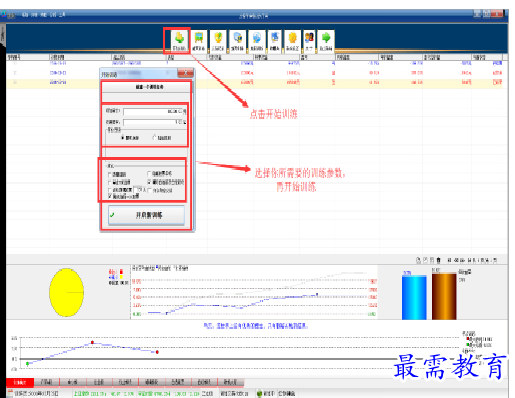Tick the top checkbox of the right options column
The width and height of the screenshot is (515, 398).
[x=149, y=174]
